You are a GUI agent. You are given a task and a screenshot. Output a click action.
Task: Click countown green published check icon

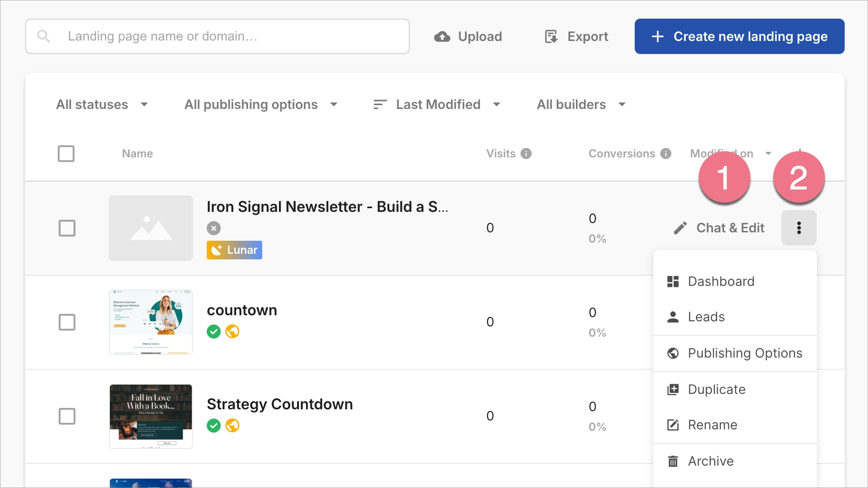click(214, 332)
